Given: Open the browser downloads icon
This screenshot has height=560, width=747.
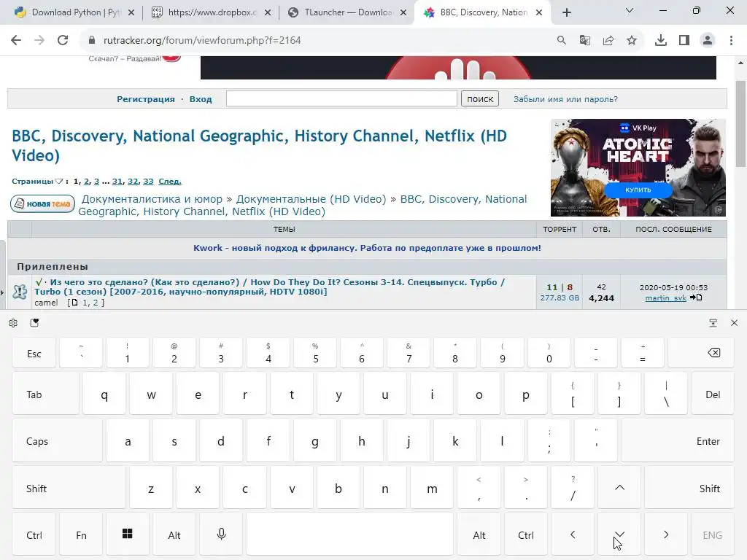Looking at the screenshot, I should (661, 41).
